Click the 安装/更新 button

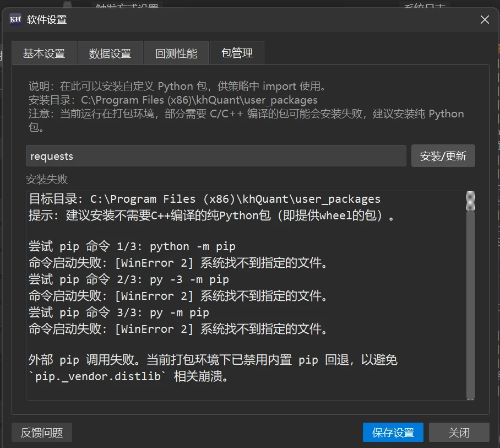coord(443,156)
